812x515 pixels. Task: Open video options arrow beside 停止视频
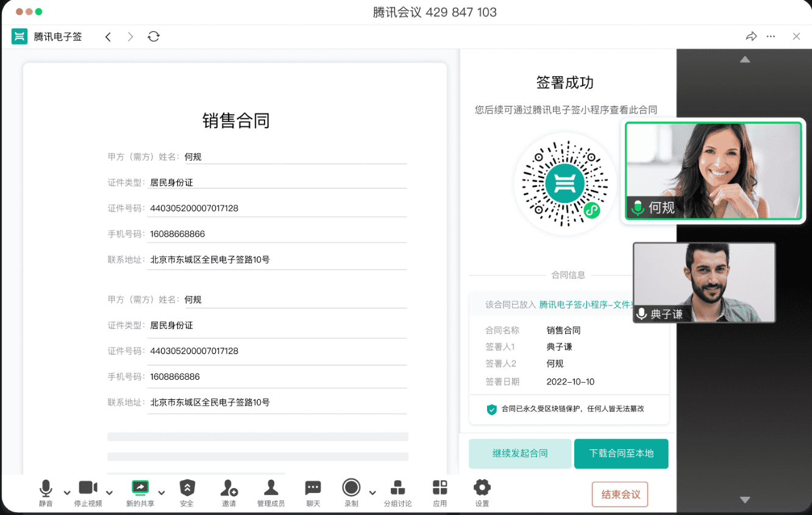(x=109, y=492)
